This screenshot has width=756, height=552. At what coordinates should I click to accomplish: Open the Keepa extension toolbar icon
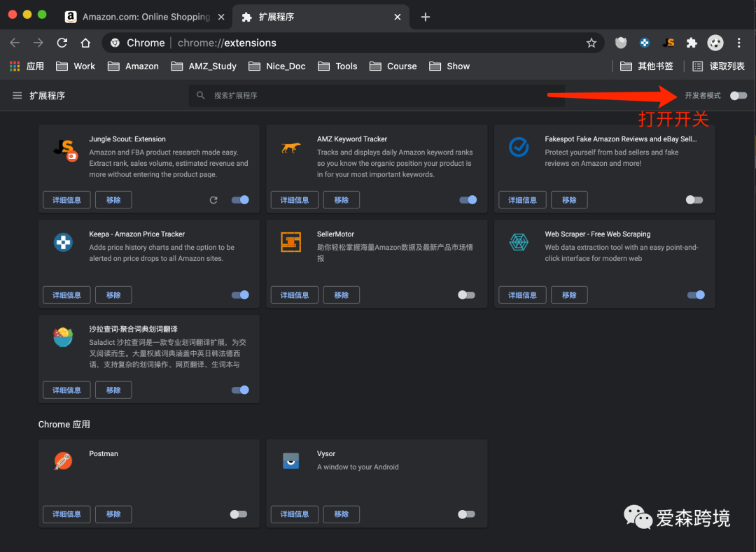(x=644, y=43)
